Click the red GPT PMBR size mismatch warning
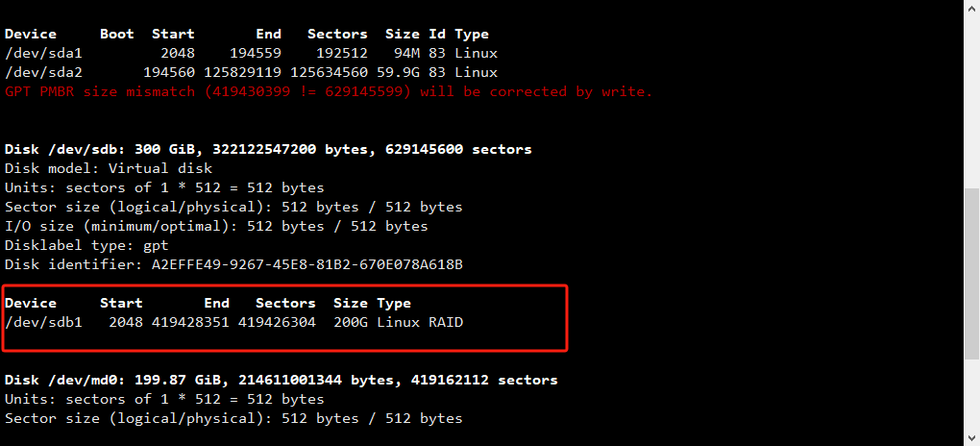The height and width of the screenshot is (446, 980). pyautogui.click(x=329, y=92)
